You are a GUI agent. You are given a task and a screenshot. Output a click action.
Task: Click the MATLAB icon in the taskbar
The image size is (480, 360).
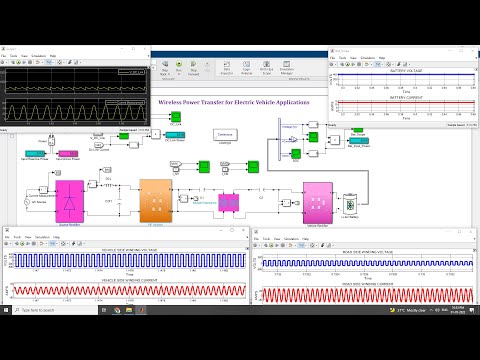(141, 310)
